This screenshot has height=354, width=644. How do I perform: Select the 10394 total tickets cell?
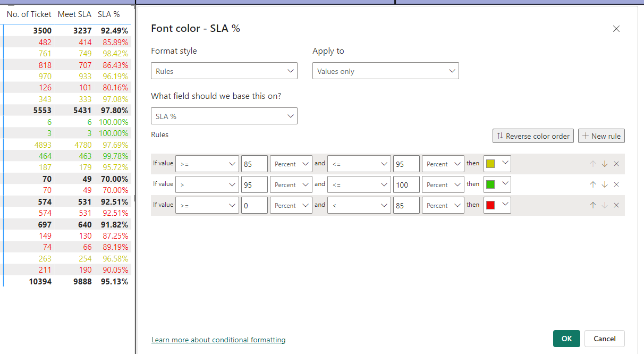pos(40,281)
